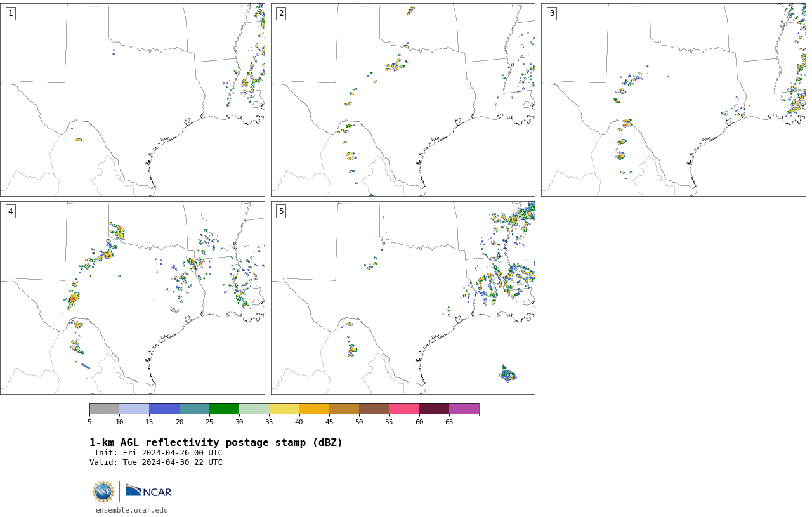Image resolution: width=812 pixels, height=517 pixels.
Task: Select the blue 15-20 dBZ swatch
Action: click(164, 409)
